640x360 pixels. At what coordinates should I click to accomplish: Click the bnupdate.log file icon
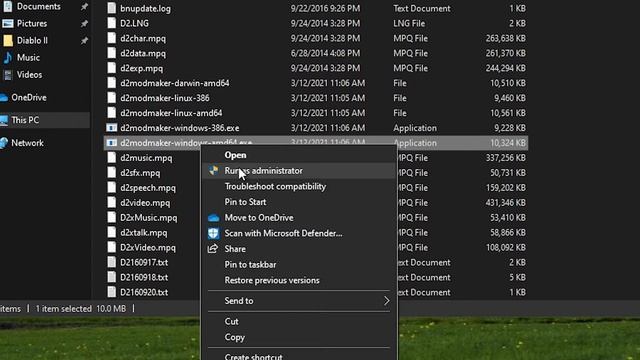tap(111, 8)
